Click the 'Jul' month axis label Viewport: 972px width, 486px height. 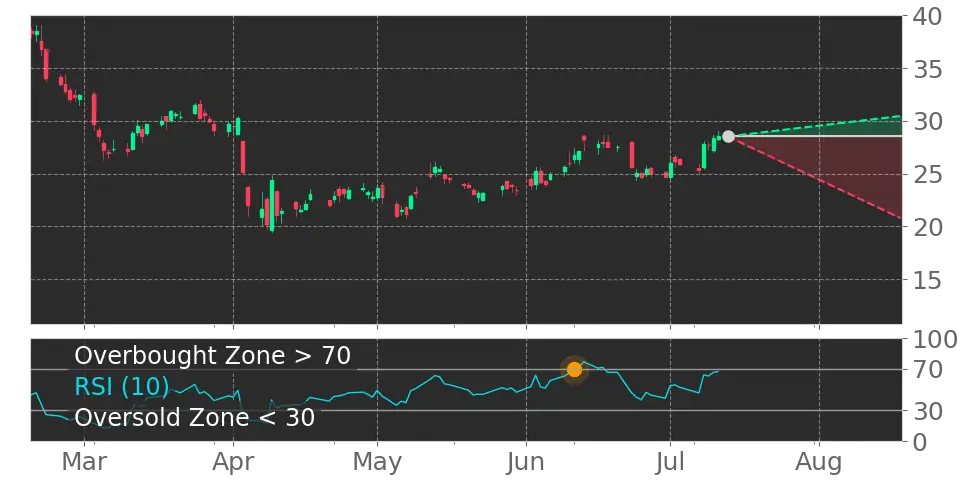pyautogui.click(x=670, y=462)
